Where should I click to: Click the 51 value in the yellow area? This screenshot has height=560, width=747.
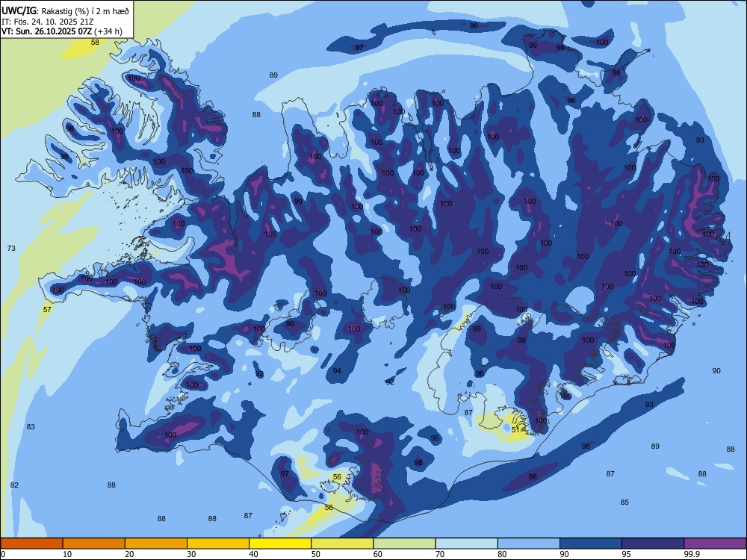pyautogui.click(x=515, y=429)
